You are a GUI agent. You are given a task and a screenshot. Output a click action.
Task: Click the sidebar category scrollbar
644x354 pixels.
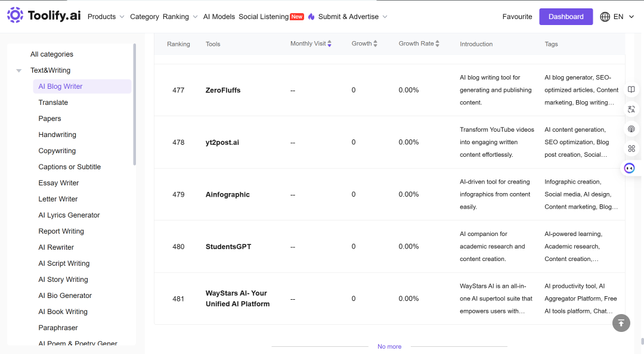click(x=134, y=104)
